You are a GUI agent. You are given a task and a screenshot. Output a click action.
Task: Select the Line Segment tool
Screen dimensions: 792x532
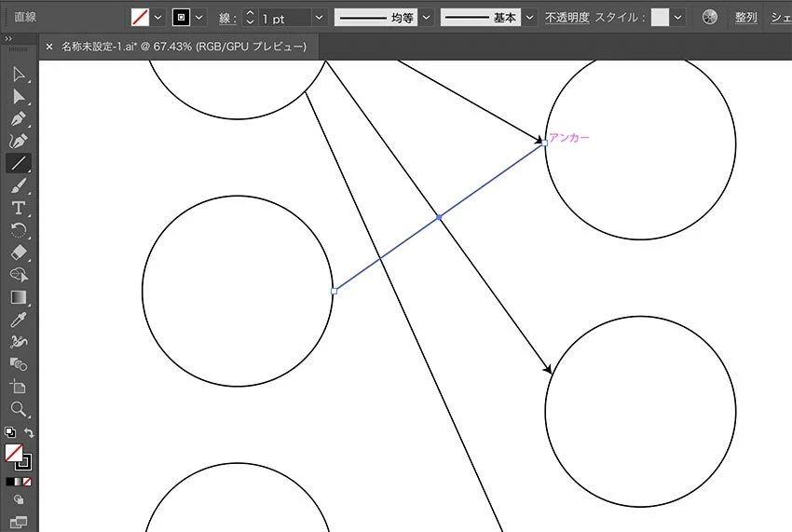[x=19, y=163]
